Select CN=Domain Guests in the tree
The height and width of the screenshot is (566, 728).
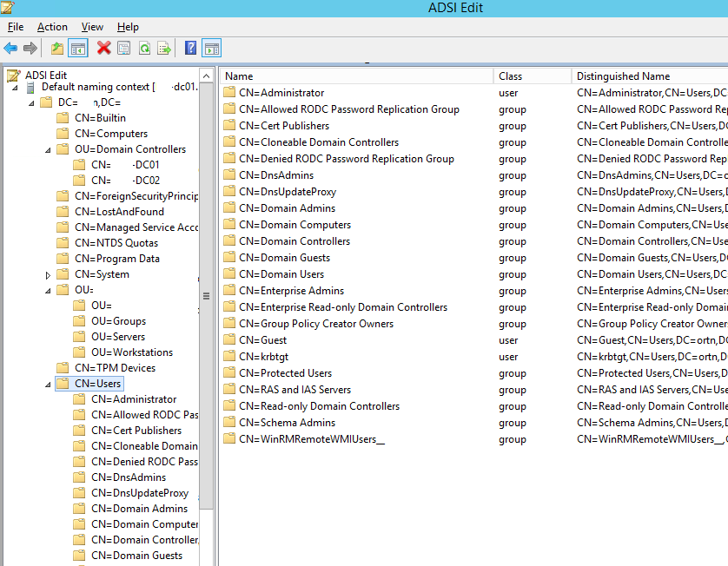pyautogui.click(x=136, y=556)
